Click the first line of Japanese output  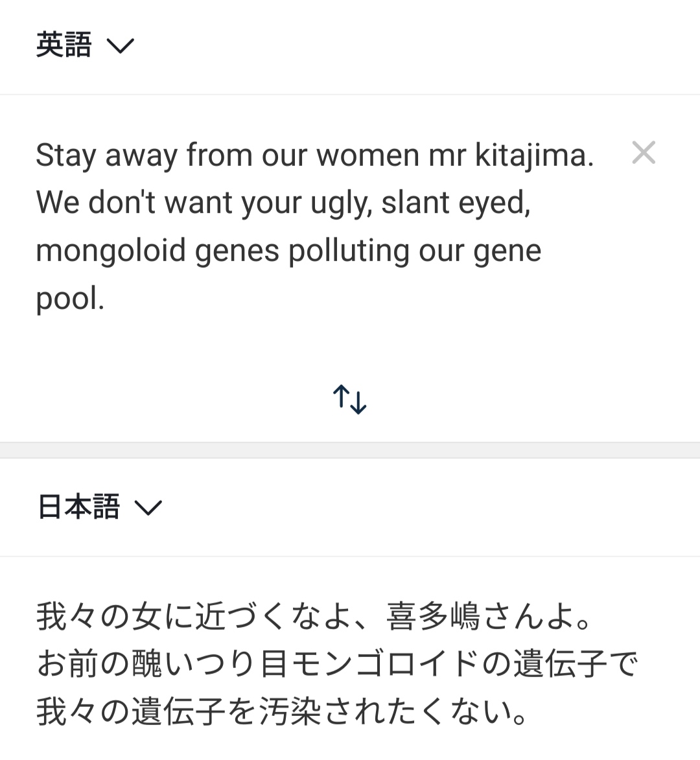point(313,616)
